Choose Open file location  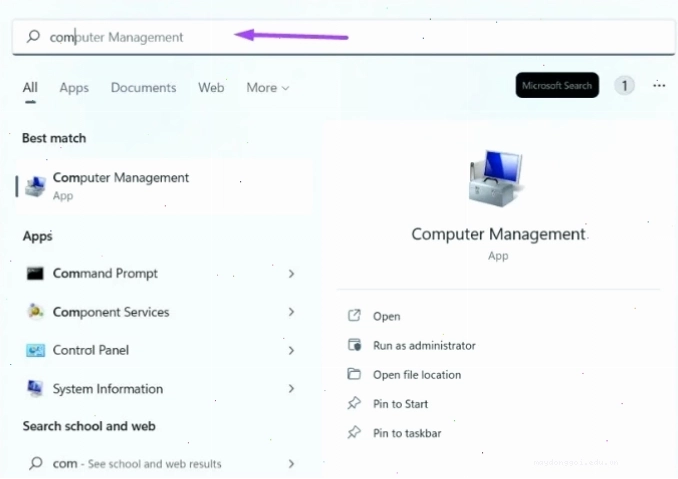417,375
